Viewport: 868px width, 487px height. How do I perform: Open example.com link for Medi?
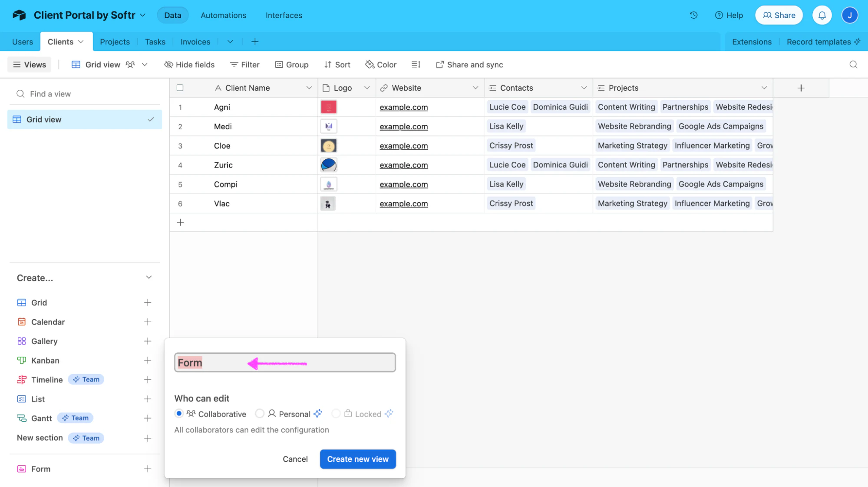[404, 126]
